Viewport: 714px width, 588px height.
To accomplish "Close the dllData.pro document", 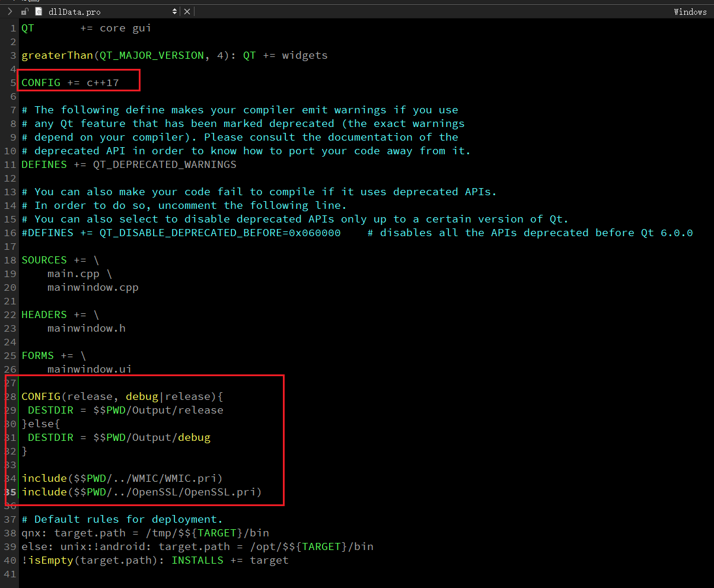I will tap(187, 11).
